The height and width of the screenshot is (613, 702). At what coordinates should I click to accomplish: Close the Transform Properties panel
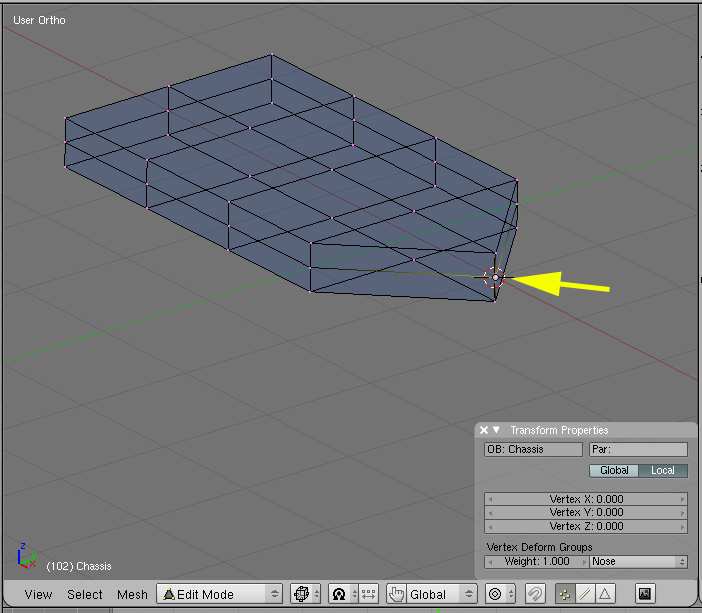484,430
